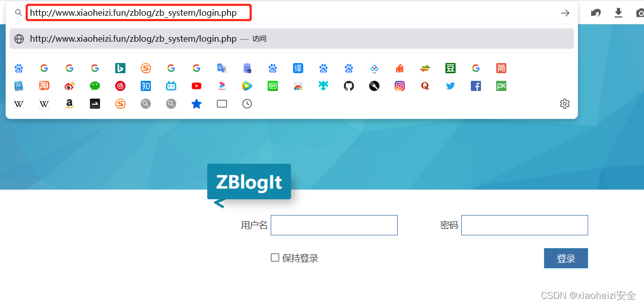Click the downloads icon in the toolbar
The width and height of the screenshot is (644, 305).
click(x=618, y=12)
